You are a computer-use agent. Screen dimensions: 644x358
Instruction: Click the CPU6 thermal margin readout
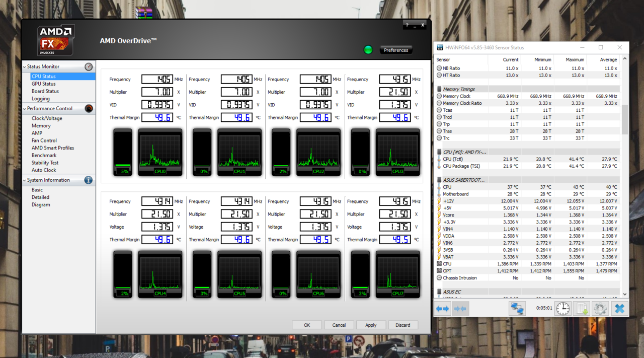(x=316, y=240)
